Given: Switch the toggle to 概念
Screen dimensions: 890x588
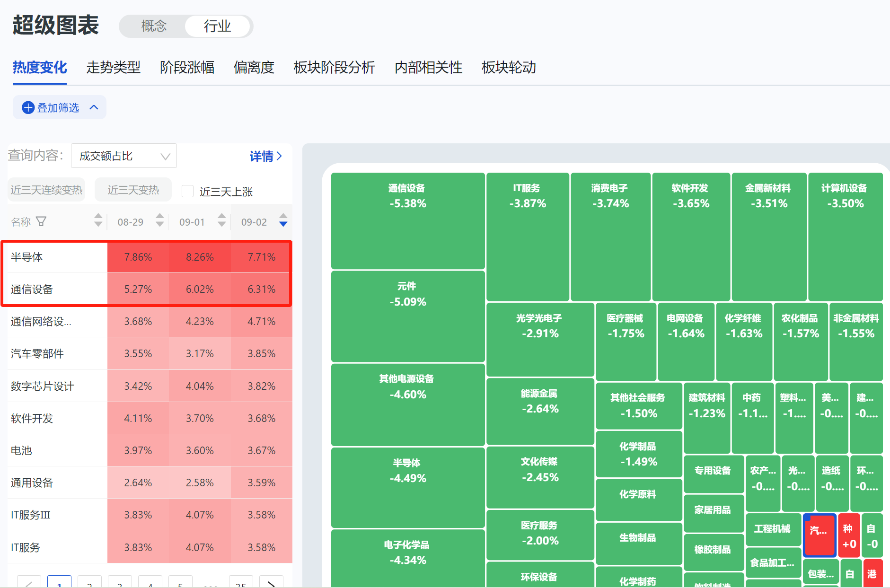Looking at the screenshot, I should [x=154, y=26].
